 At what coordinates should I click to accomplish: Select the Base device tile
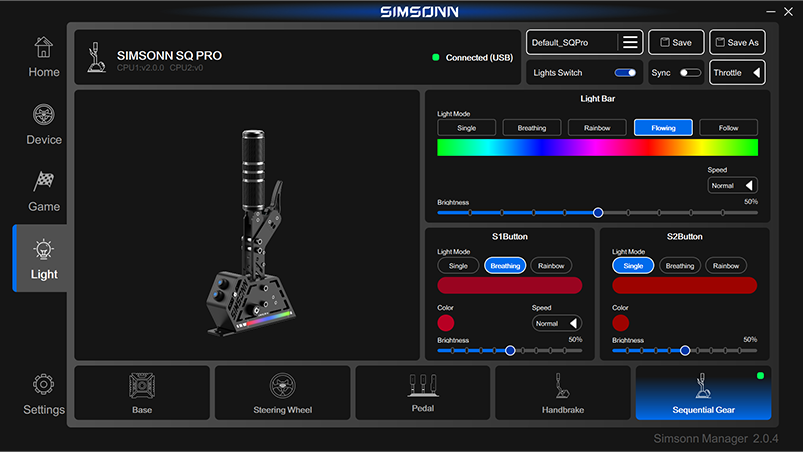142,392
